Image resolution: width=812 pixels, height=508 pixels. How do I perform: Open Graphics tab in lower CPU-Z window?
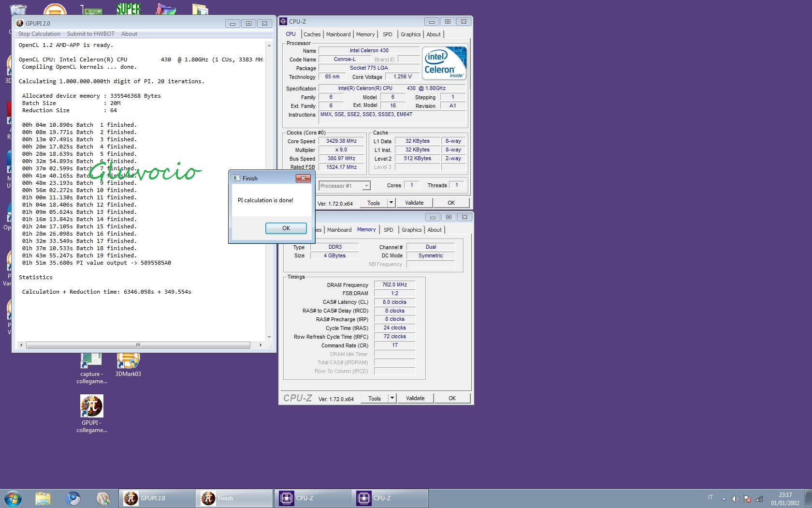pos(412,230)
